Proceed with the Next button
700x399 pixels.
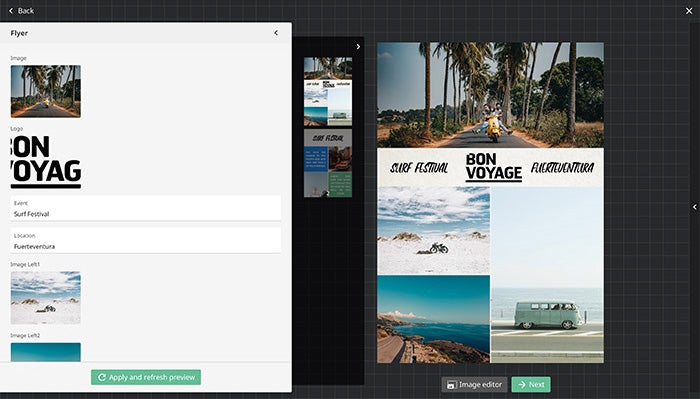pyautogui.click(x=531, y=384)
